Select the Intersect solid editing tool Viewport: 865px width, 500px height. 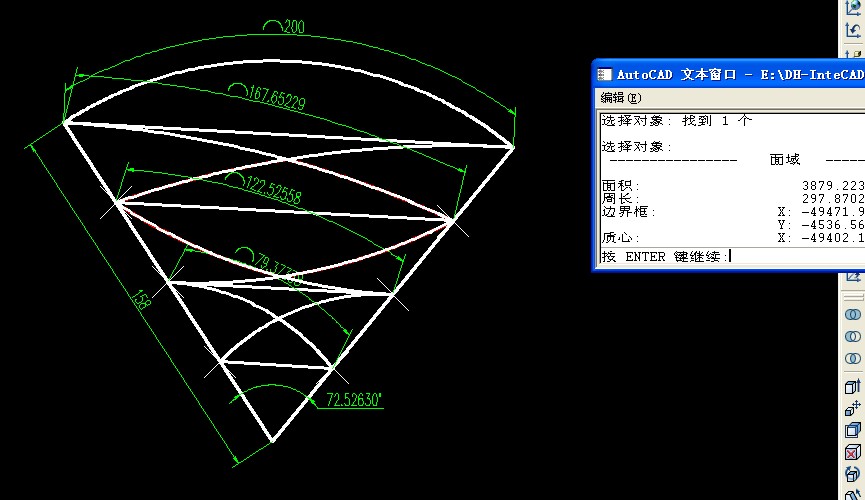(x=852, y=359)
